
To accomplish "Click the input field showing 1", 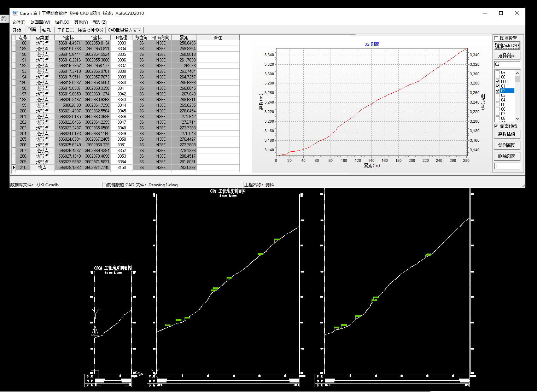I will click(507, 166).
